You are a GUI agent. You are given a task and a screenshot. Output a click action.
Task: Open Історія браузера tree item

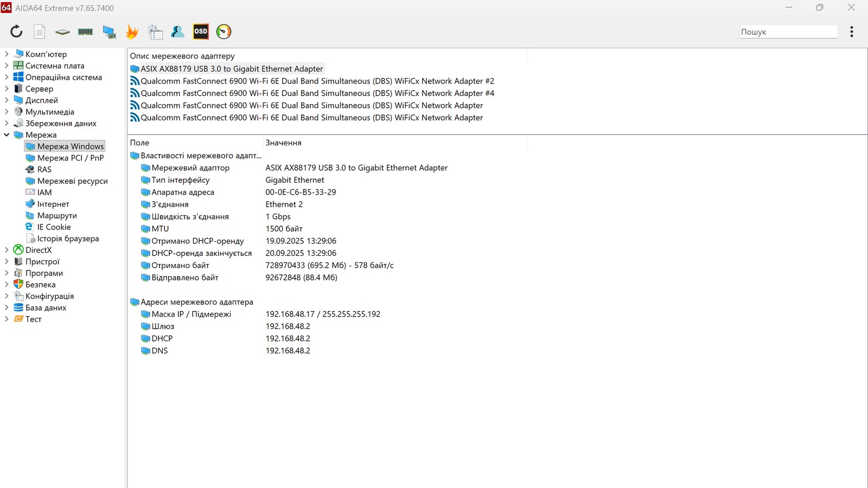tap(62, 239)
